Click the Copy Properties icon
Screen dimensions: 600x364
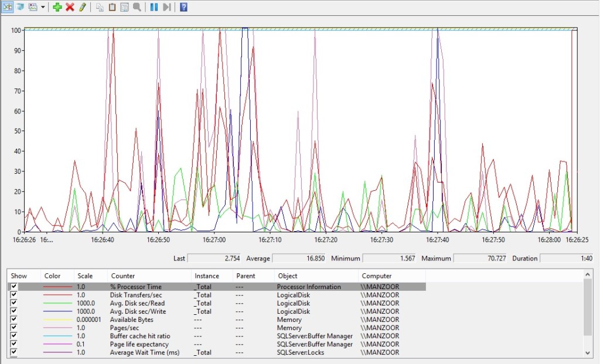(x=100, y=7)
